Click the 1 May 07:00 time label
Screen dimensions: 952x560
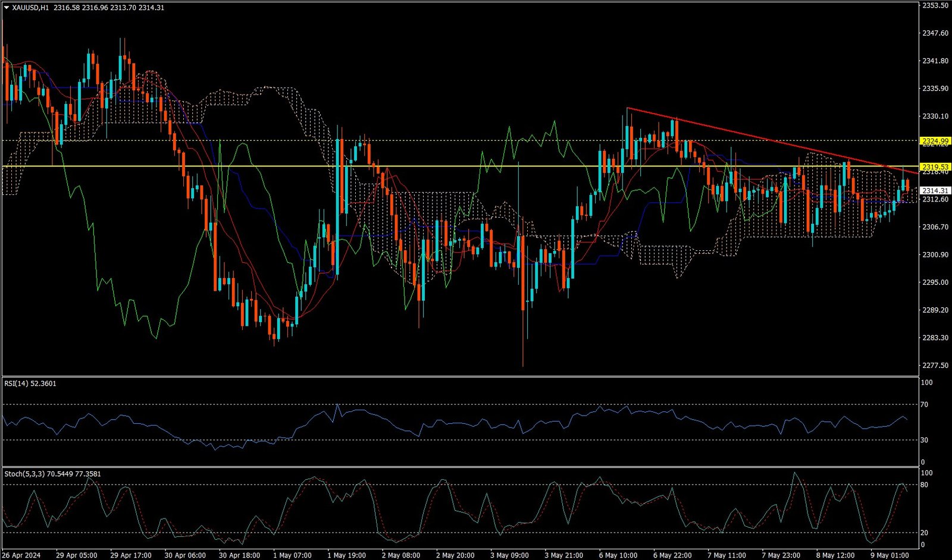[292, 555]
